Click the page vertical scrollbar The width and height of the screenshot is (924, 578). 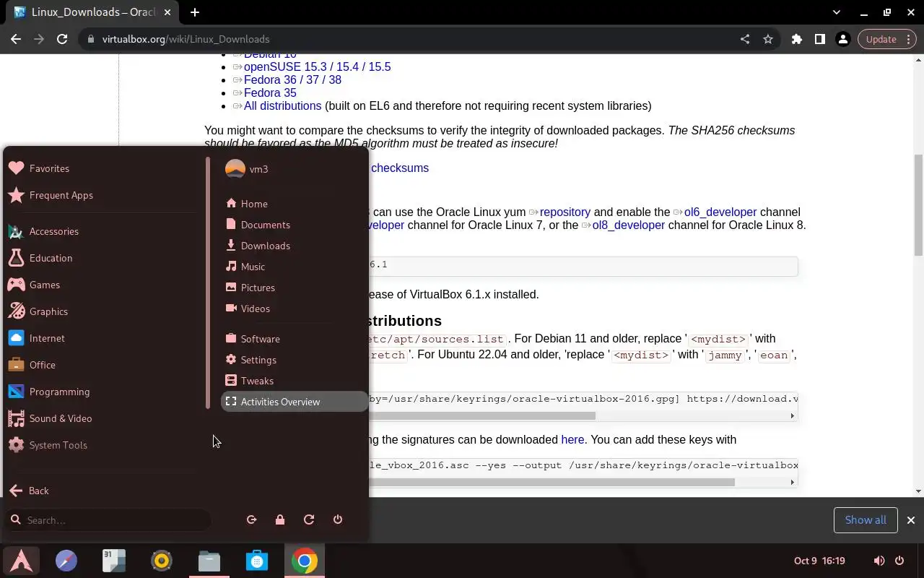point(919,204)
